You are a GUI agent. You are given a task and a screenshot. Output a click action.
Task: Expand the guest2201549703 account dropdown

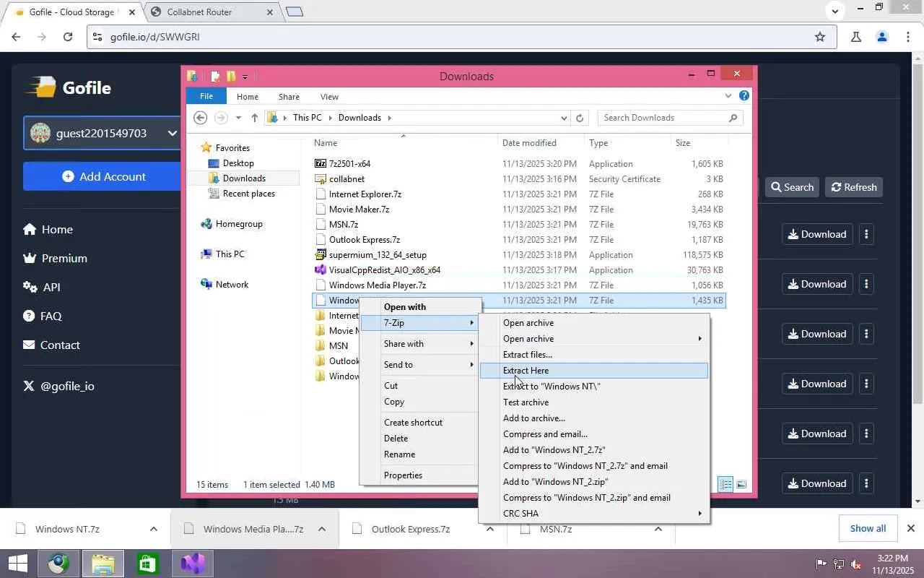(172, 133)
